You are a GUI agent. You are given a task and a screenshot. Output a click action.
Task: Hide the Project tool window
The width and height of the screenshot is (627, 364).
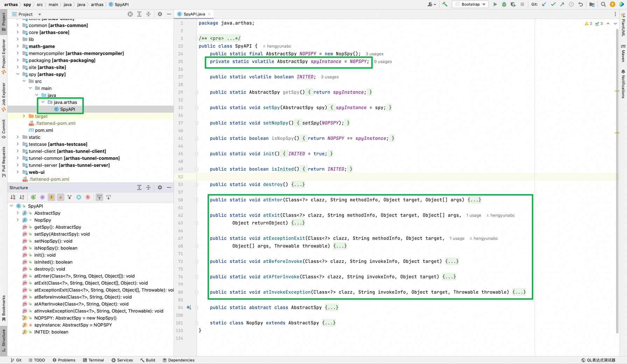tap(169, 14)
